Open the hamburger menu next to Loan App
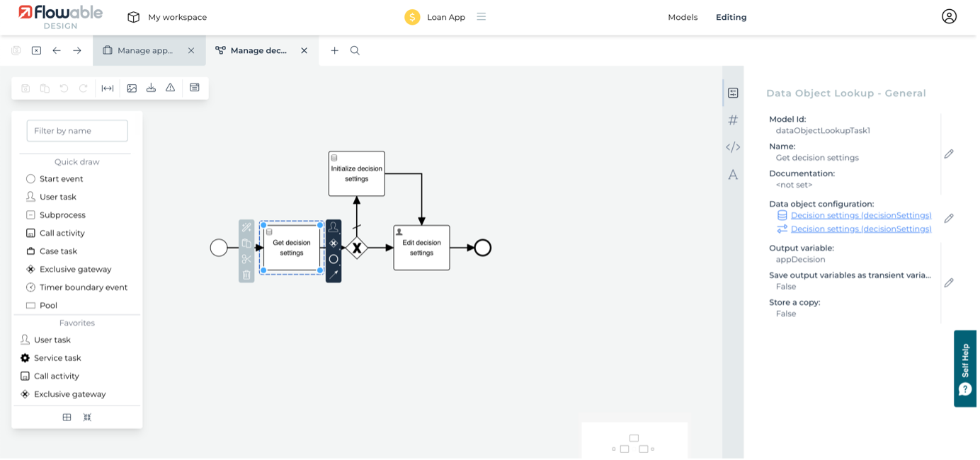This screenshot has height=460, width=980. [482, 17]
